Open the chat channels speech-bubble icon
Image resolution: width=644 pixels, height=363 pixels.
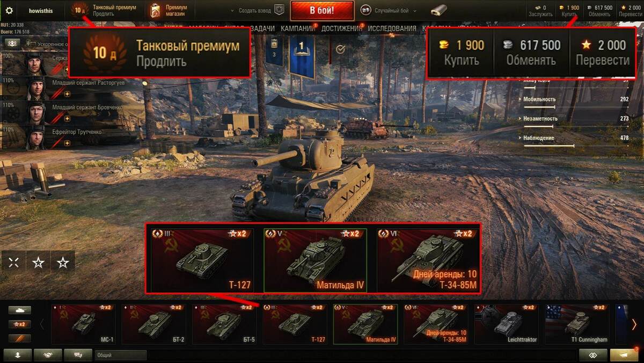click(78, 355)
